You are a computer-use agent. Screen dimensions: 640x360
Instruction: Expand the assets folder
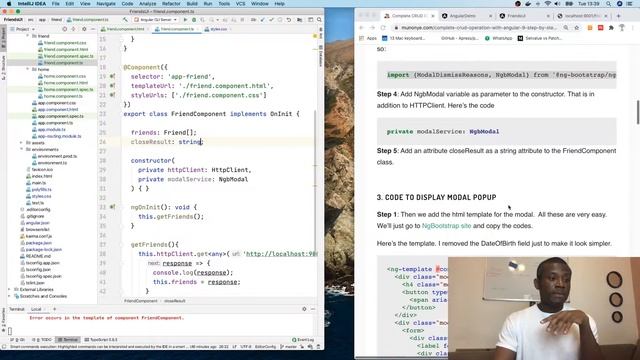tap(22, 143)
